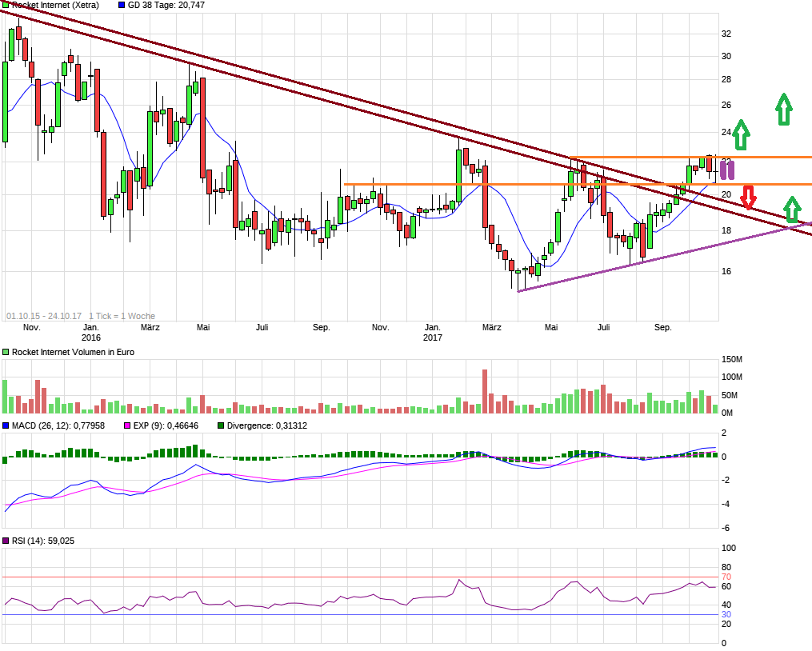Image resolution: width=812 pixels, height=651 pixels.
Task: Click the price axis value 16
Action: pos(726,271)
